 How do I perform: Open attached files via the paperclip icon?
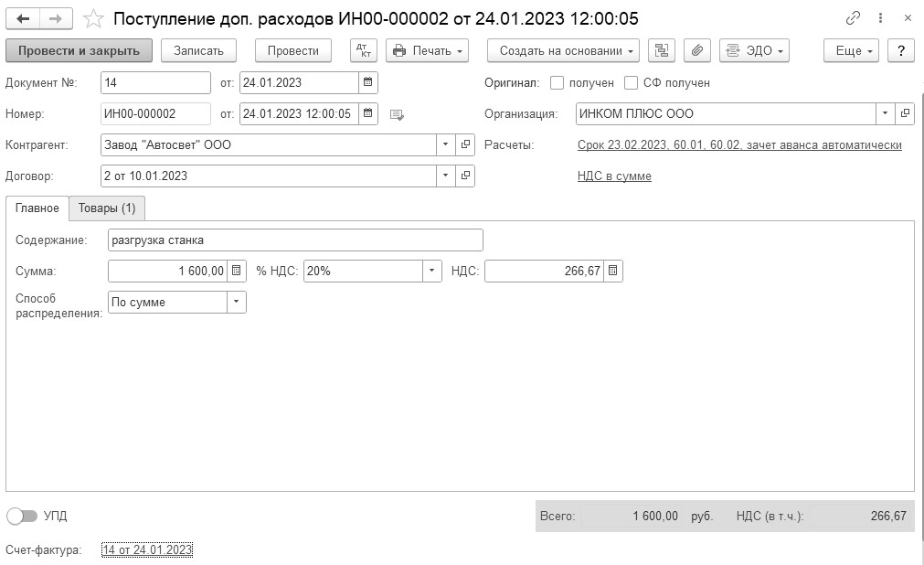[697, 50]
